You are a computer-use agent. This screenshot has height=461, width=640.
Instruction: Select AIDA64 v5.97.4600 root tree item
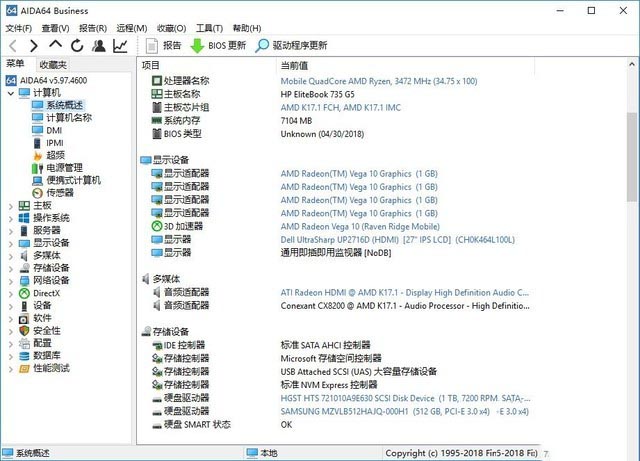(x=47, y=80)
